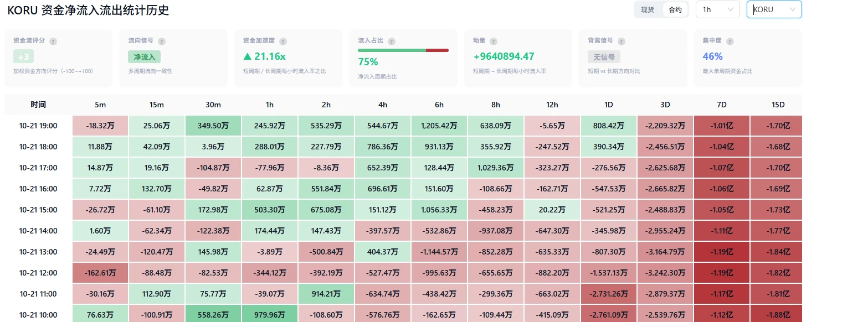868x322 pixels.
Task: Open the 1h interval dropdown
Action: tap(717, 9)
